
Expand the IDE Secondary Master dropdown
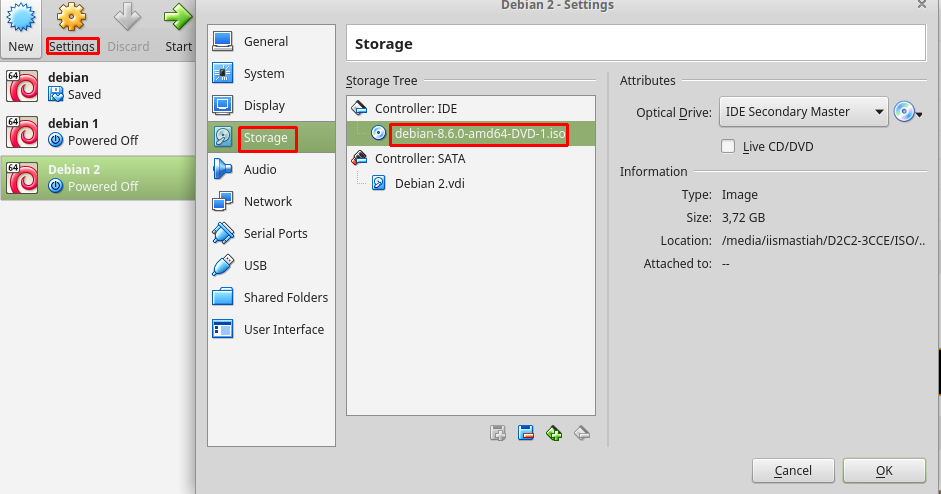804,112
